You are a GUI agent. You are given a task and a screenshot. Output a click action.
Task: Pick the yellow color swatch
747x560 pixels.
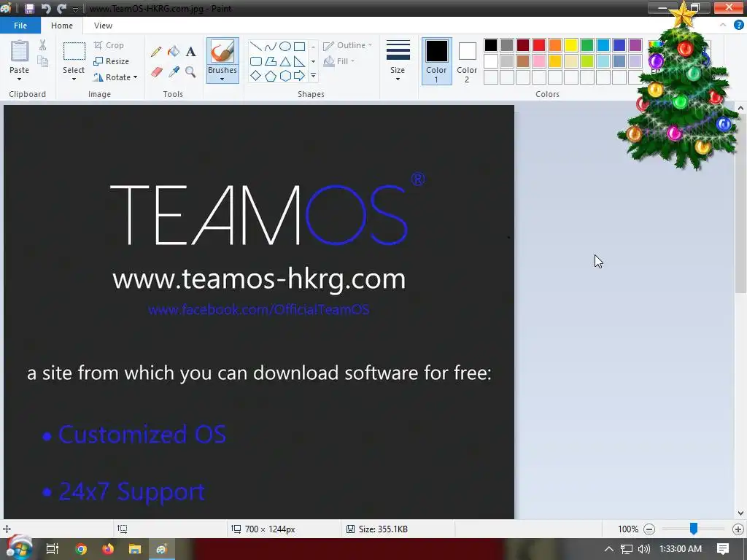pos(571,45)
